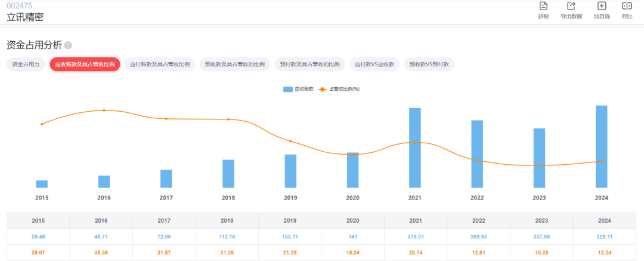Select the 预收款VS预付款 tab
The width and height of the screenshot is (644, 261).
(x=429, y=65)
